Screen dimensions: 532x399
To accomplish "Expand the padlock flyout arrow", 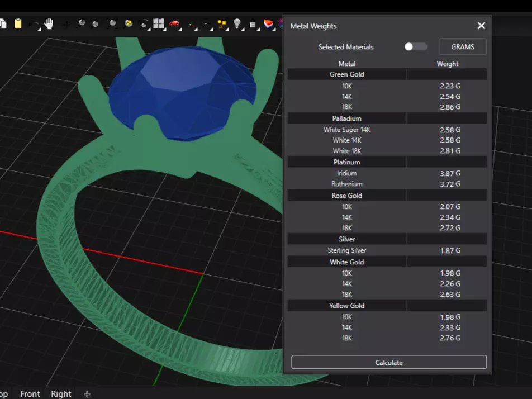I will pyautogui.click(x=258, y=30).
